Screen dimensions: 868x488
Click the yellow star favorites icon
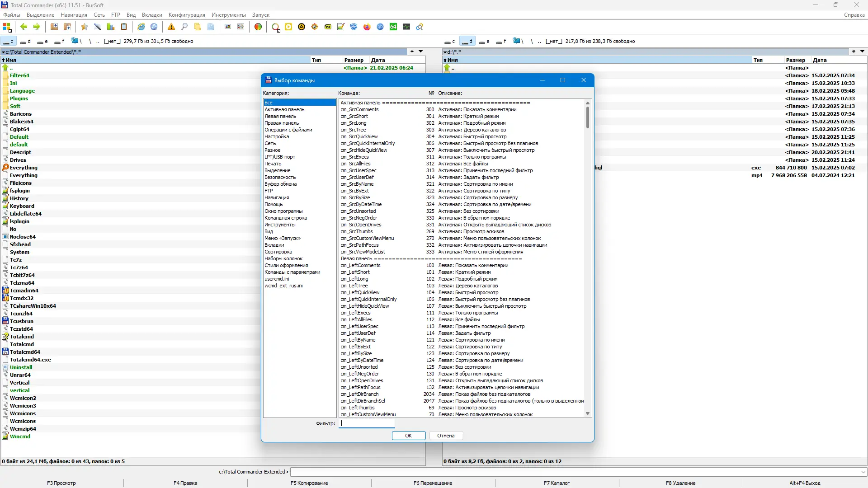click(84, 27)
